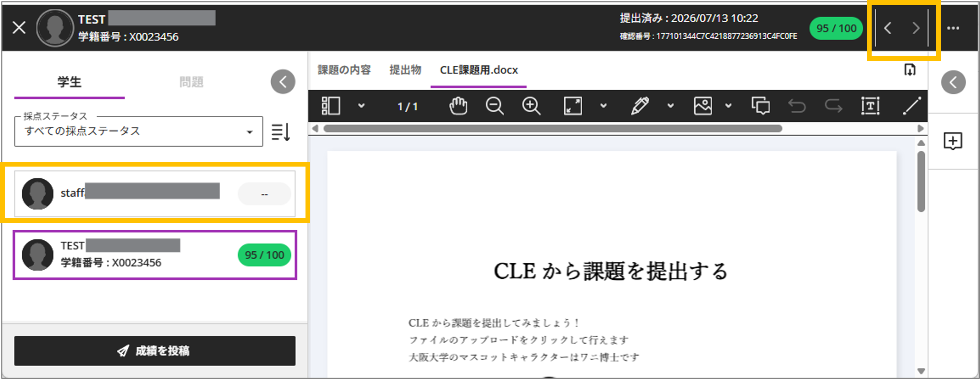Open the image tool options dropdown
980x379 pixels.
click(x=728, y=106)
